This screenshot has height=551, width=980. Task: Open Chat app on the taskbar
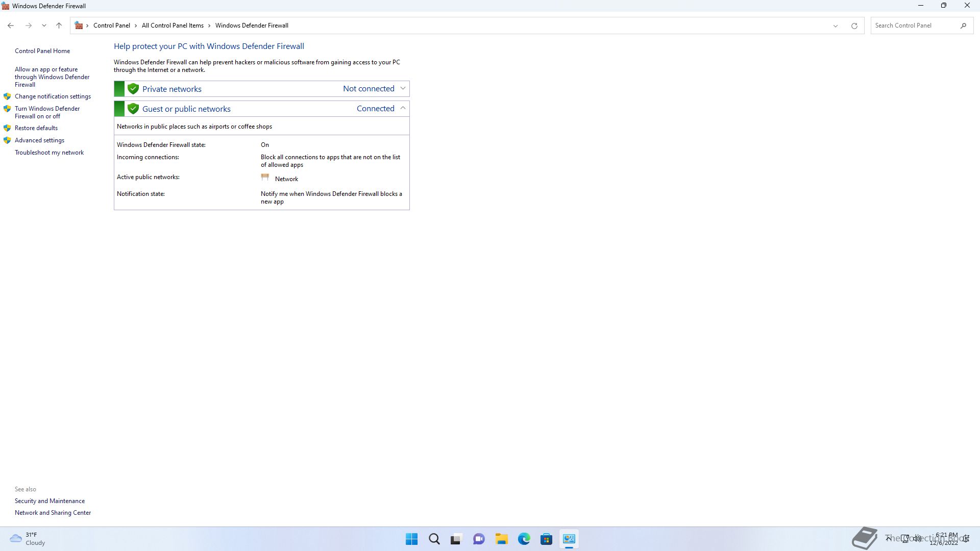[x=479, y=539]
